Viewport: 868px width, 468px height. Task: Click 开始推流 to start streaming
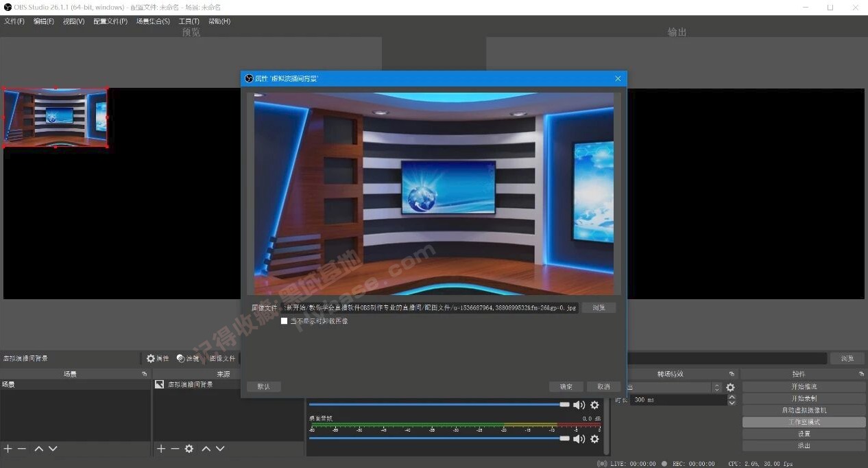tap(803, 386)
